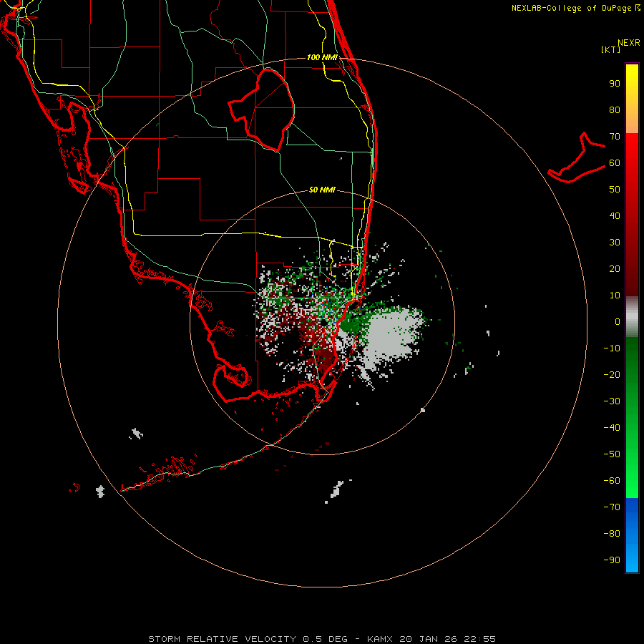This screenshot has width=644, height=644.
Task: Pick the gray zero-velocity color bar segment
Action: [x=632, y=317]
